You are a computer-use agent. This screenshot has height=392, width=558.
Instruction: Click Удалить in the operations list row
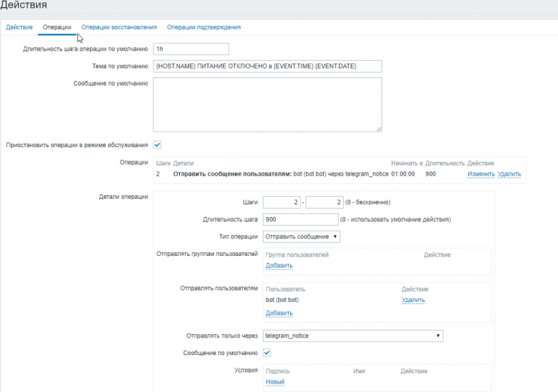click(509, 174)
